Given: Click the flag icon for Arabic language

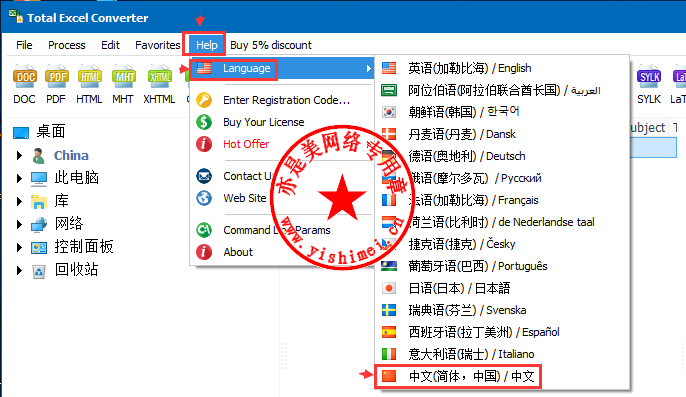Looking at the screenshot, I should pos(388,90).
